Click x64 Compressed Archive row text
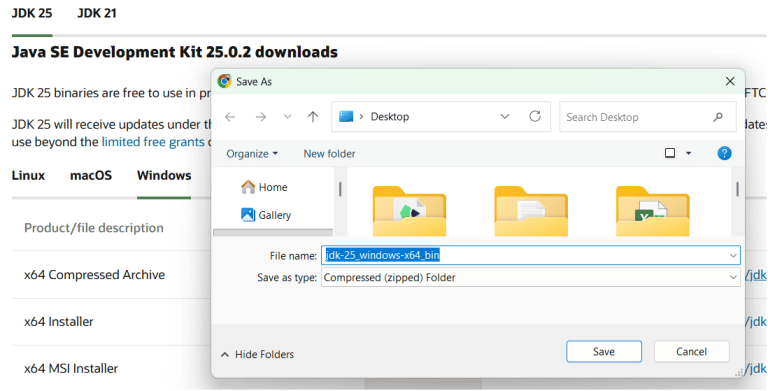 tap(95, 275)
